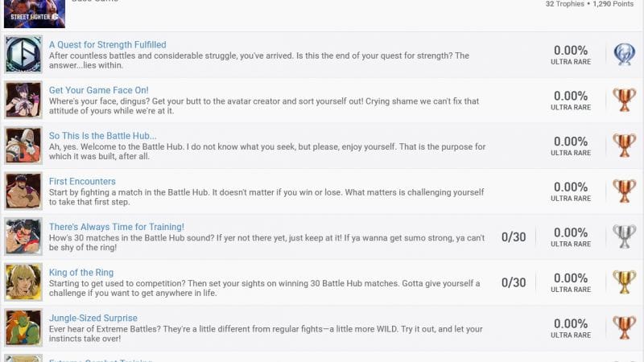Click the Juri trophy image
Viewport: 644px width, 362px height.
(23, 100)
